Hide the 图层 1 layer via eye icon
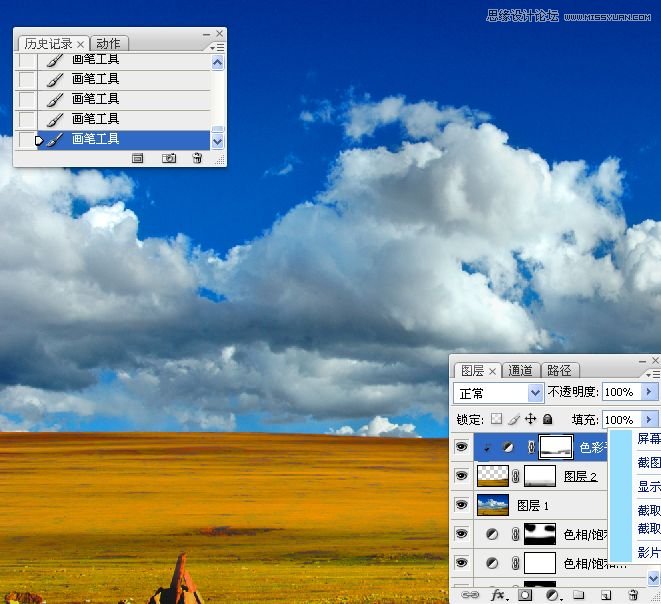 click(x=461, y=505)
